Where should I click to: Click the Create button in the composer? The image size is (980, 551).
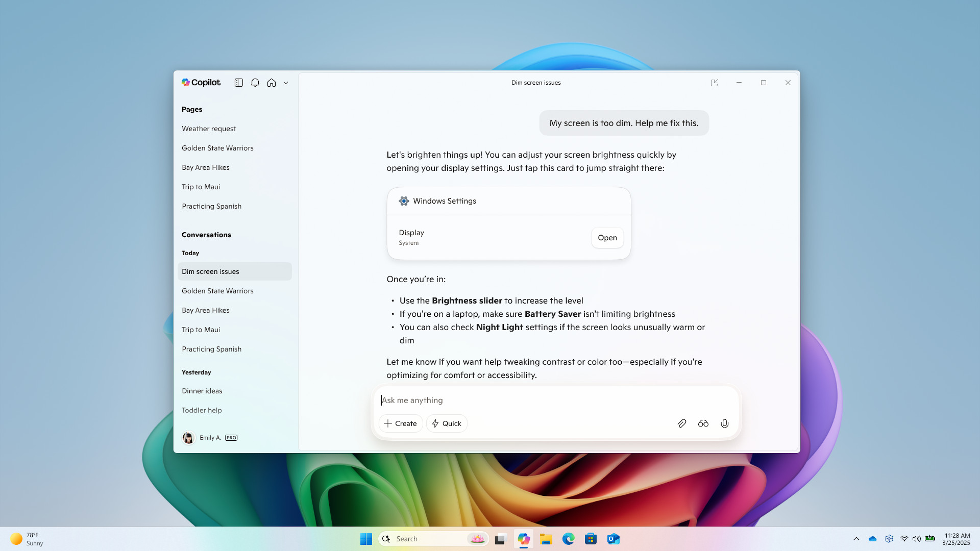pos(400,423)
